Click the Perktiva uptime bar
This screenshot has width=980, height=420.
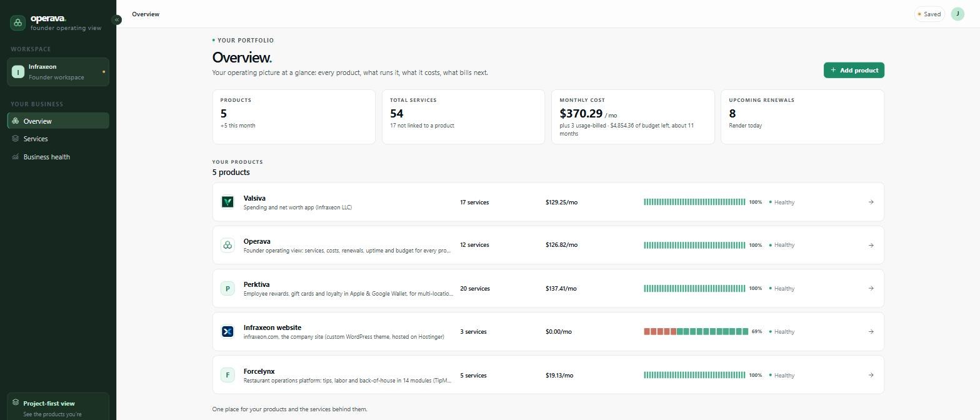(694, 288)
